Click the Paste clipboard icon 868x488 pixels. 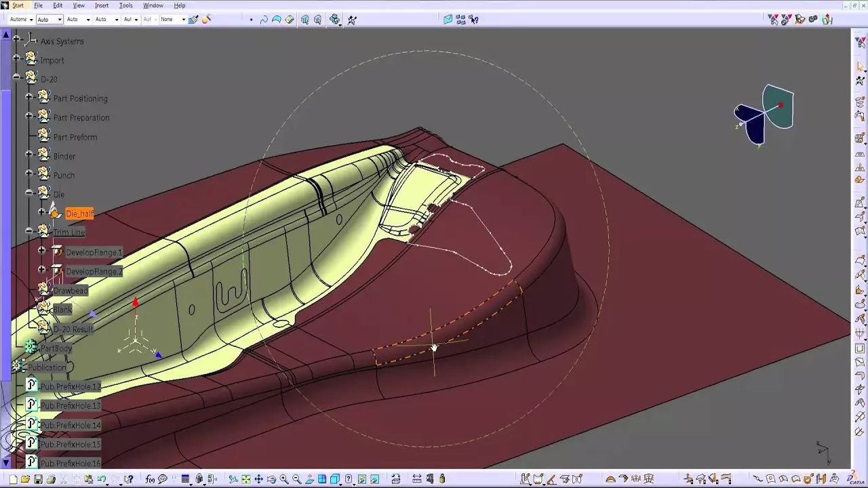click(89, 479)
